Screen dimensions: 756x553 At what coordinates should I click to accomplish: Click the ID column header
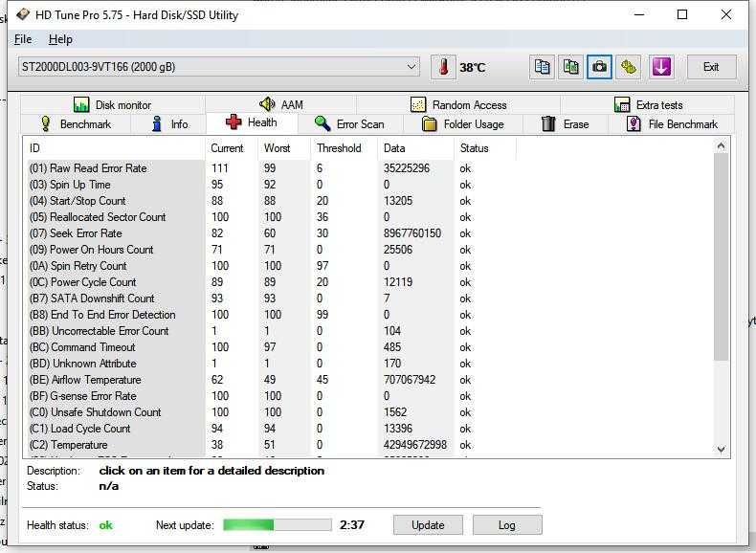point(115,148)
